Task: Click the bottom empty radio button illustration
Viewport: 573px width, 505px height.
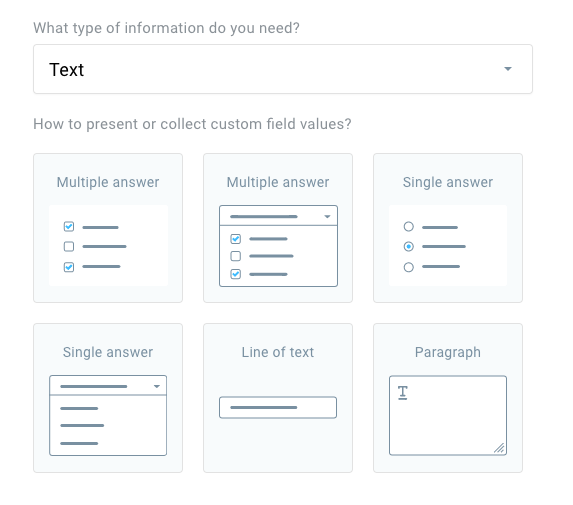Action: (409, 267)
